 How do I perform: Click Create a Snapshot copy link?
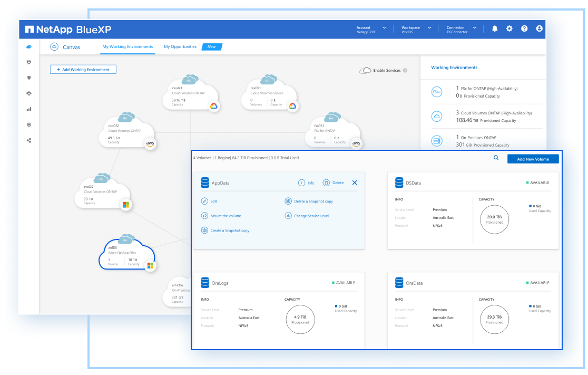point(230,230)
